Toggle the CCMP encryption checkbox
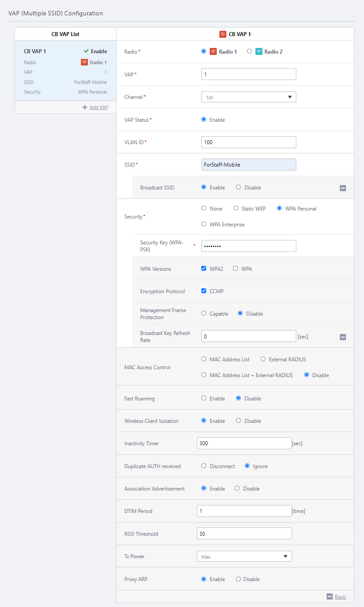Viewport: 364px width, 607px height. [204, 291]
